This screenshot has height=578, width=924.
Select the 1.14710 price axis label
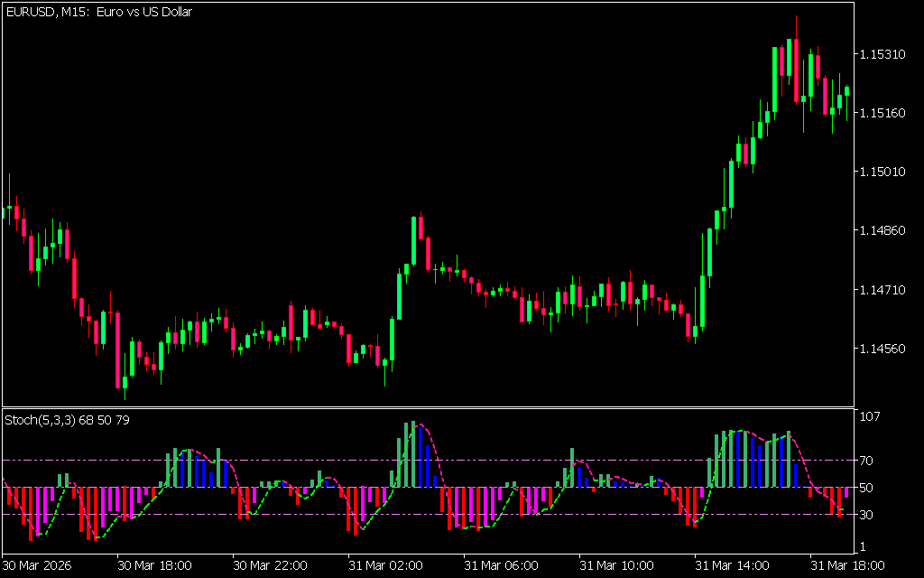click(882, 290)
